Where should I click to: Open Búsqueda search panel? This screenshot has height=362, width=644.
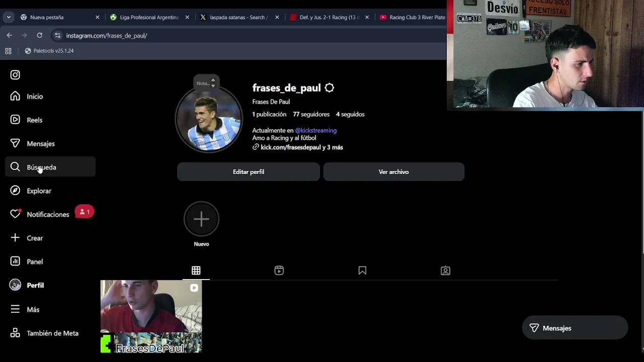pyautogui.click(x=50, y=167)
